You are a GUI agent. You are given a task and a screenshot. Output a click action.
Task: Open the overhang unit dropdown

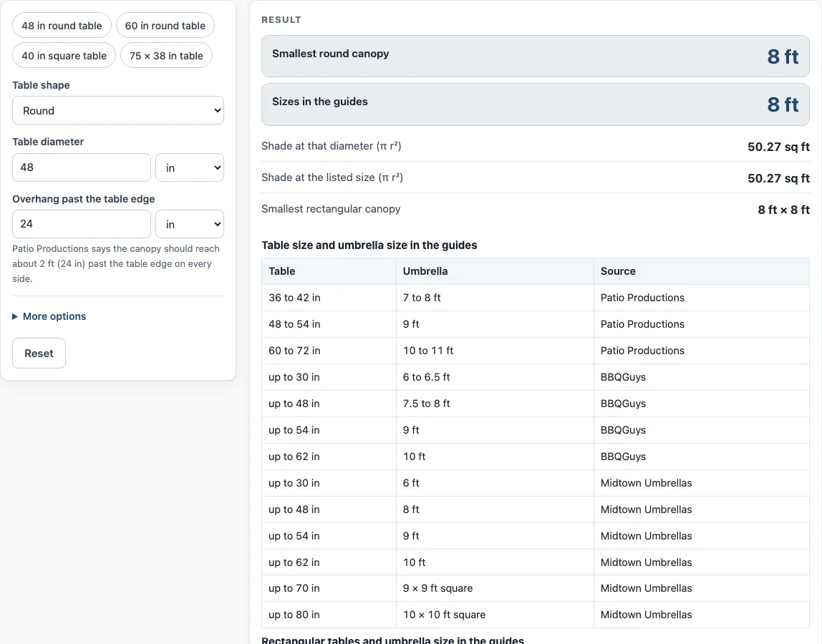[x=190, y=224]
